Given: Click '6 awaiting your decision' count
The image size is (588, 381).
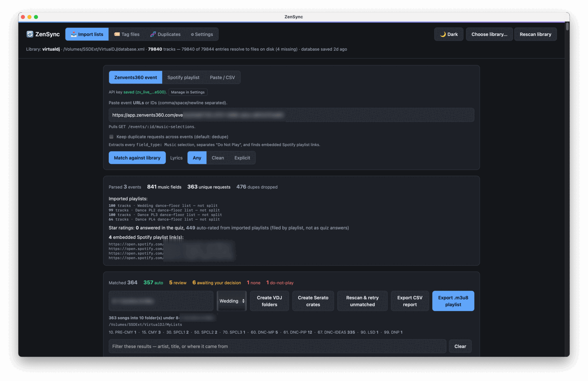Looking at the screenshot, I should coord(217,283).
